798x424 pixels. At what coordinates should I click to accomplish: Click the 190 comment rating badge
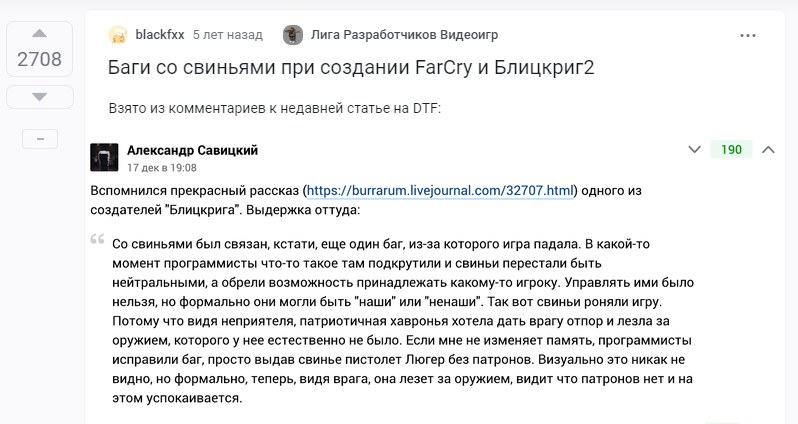731,150
